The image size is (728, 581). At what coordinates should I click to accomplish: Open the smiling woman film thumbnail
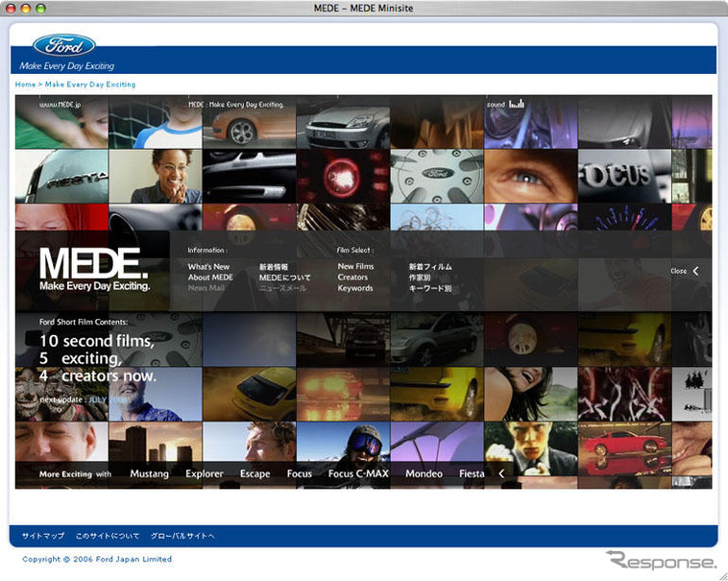coord(155,177)
